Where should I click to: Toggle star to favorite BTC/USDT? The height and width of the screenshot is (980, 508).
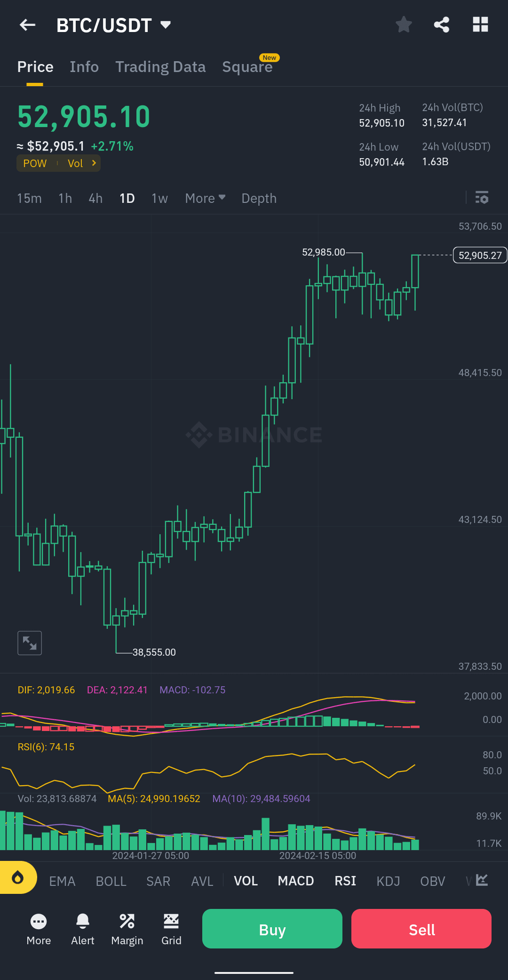point(404,24)
